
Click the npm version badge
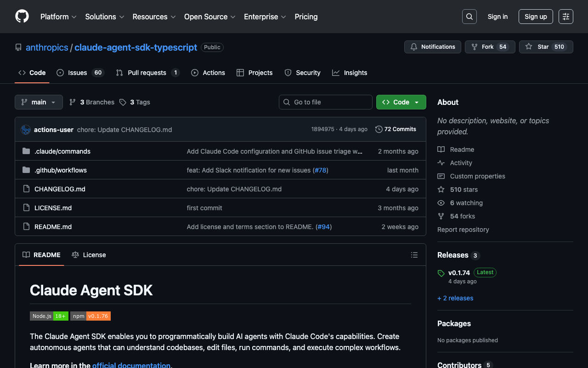tap(90, 316)
